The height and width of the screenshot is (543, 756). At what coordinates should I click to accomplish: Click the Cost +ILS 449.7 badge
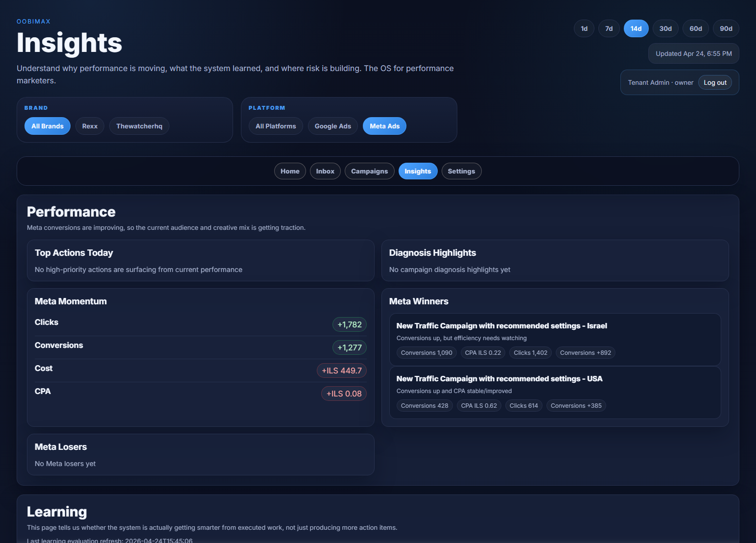(x=341, y=370)
